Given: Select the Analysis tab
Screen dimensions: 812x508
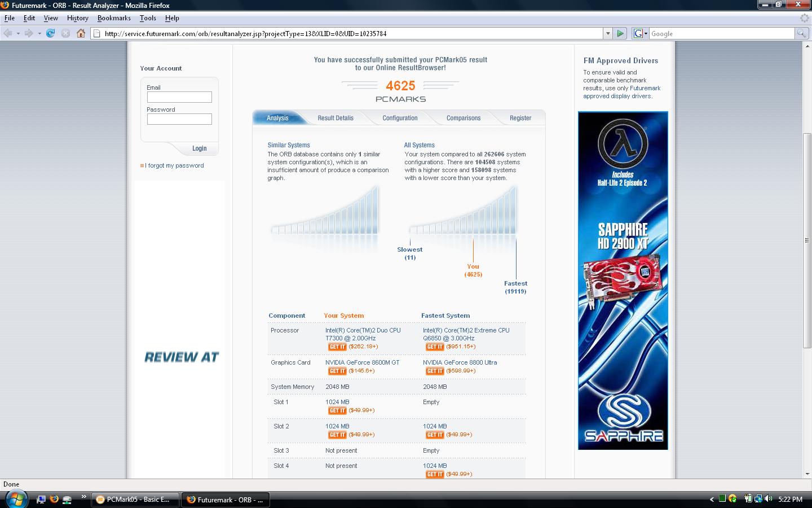Looking at the screenshot, I should 277,118.
